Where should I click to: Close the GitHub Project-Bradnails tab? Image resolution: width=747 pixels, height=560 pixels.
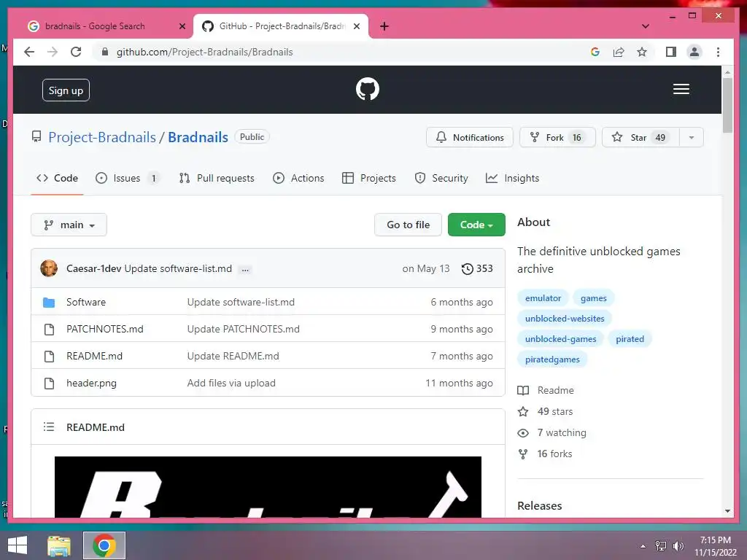[356, 26]
